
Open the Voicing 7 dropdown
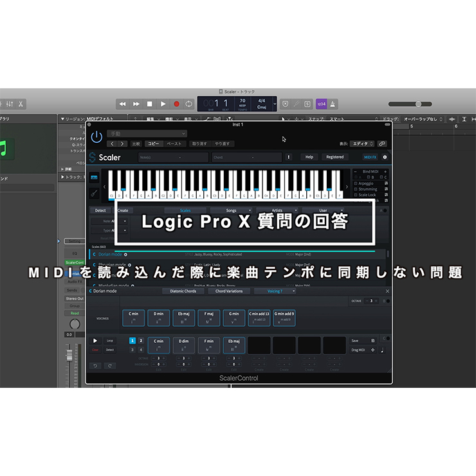pos(275,291)
